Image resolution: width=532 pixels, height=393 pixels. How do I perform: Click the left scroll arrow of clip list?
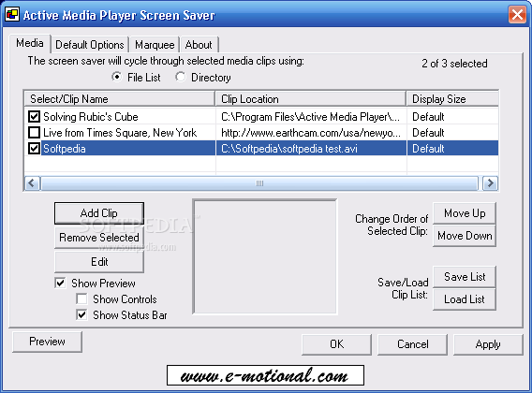click(32, 183)
